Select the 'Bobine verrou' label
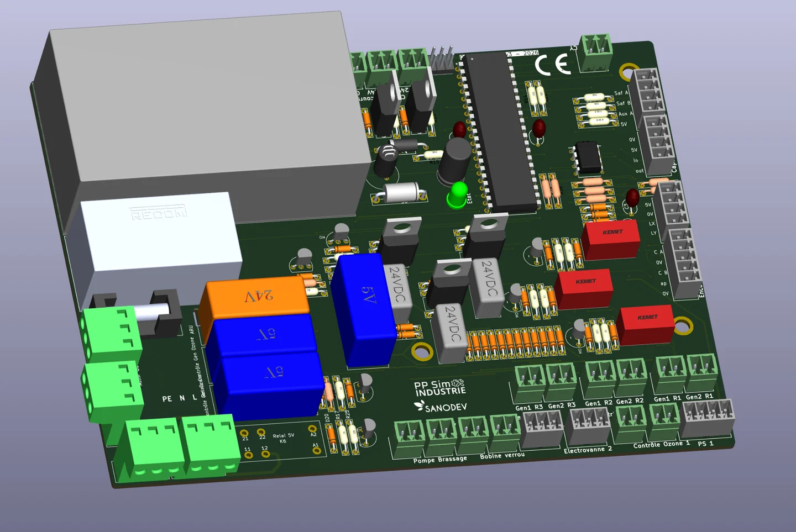Screen dimensions: 796x532 pos(502,455)
